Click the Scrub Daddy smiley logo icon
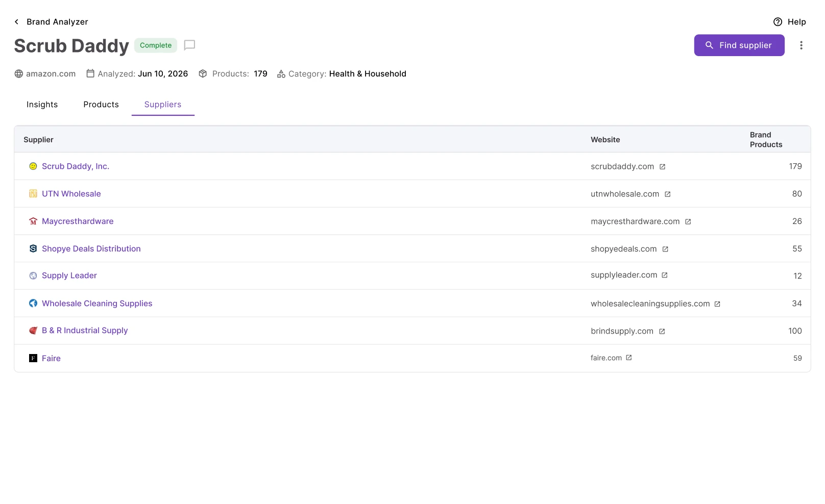 (33, 166)
